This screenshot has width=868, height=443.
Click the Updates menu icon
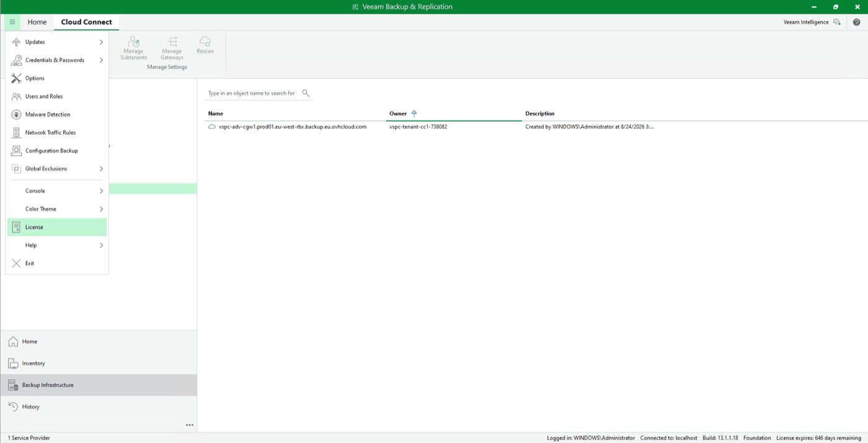pos(16,42)
